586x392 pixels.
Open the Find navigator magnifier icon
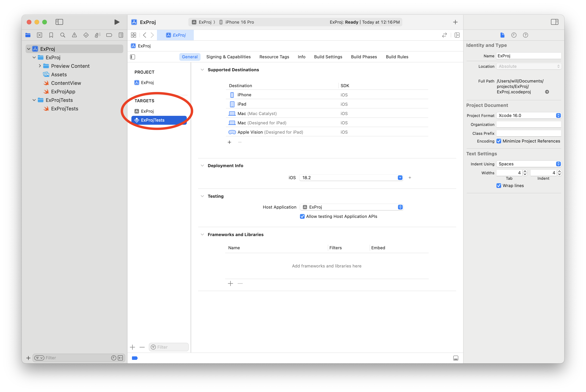click(x=63, y=35)
